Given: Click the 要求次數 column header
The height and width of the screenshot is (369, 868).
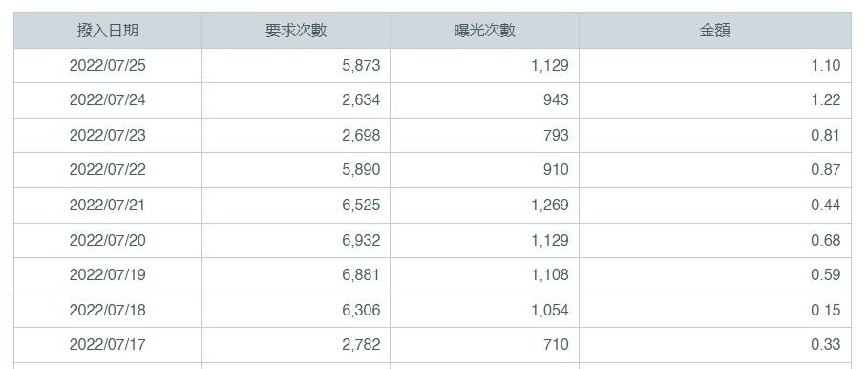Looking at the screenshot, I should tap(296, 31).
